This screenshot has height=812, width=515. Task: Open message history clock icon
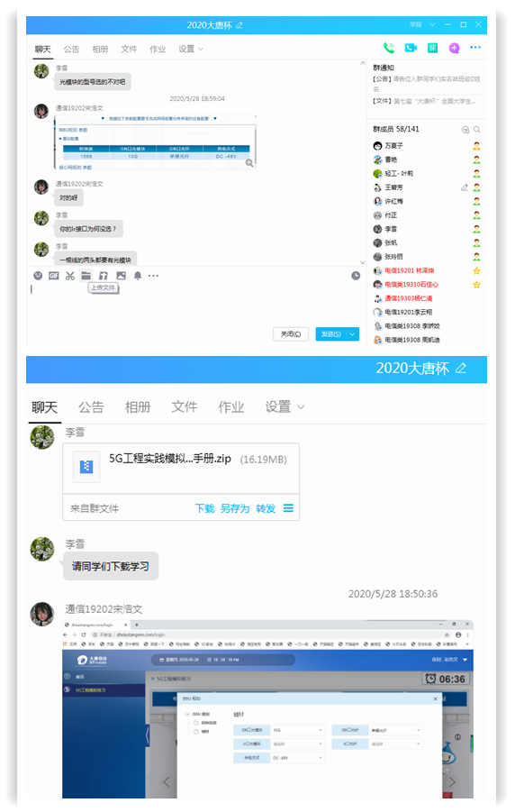pos(356,276)
